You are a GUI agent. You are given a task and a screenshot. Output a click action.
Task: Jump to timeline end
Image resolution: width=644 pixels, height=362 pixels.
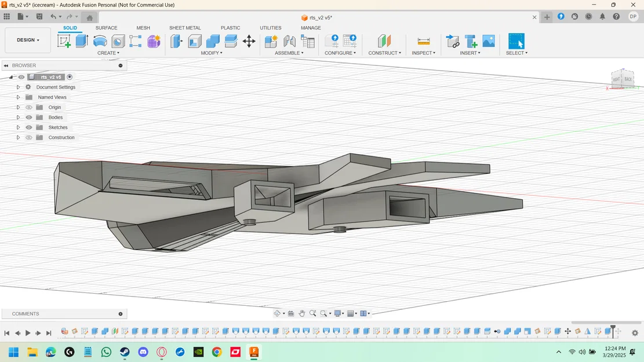coord(49,333)
